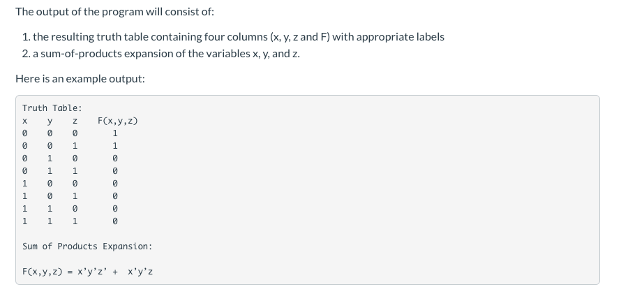Click the 'The output of the program' sentence
The width and height of the screenshot is (644, 294).
click(114, 11)
